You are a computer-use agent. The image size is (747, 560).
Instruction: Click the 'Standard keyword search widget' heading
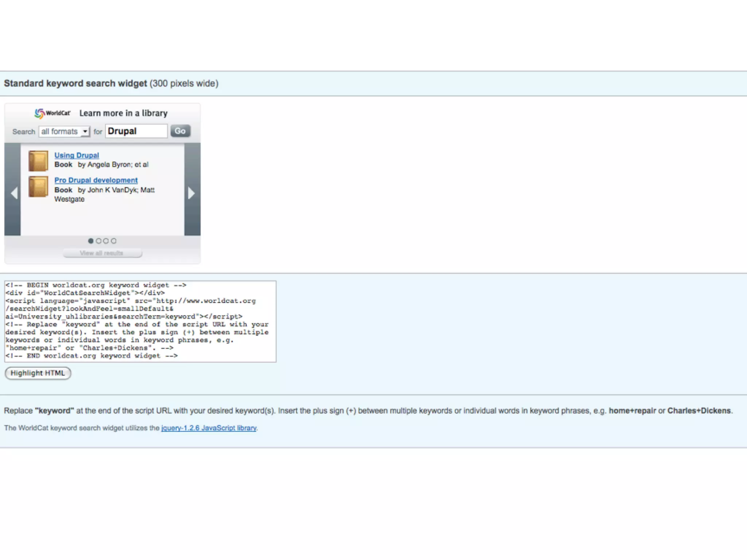[75, 83]
